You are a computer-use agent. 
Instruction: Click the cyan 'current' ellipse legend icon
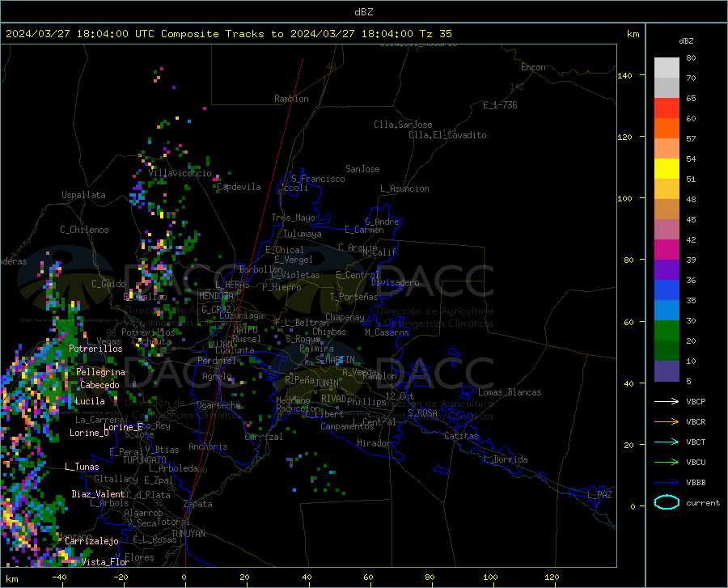click(x=667, y=502)
